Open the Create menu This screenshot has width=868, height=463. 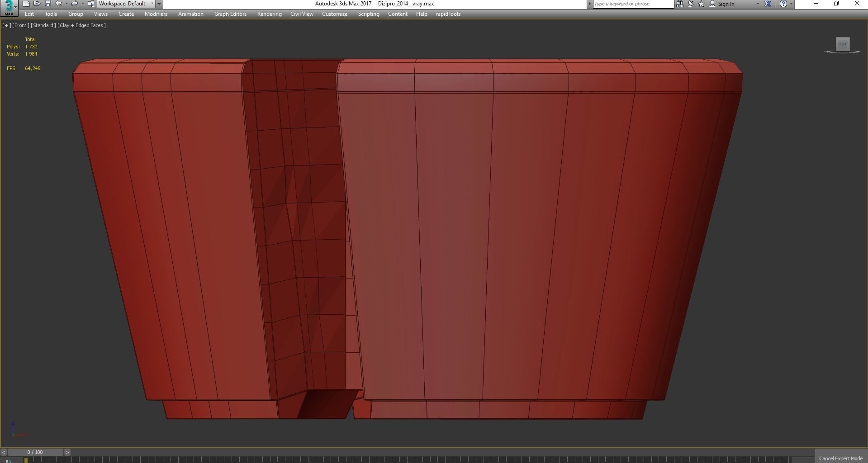126,14
